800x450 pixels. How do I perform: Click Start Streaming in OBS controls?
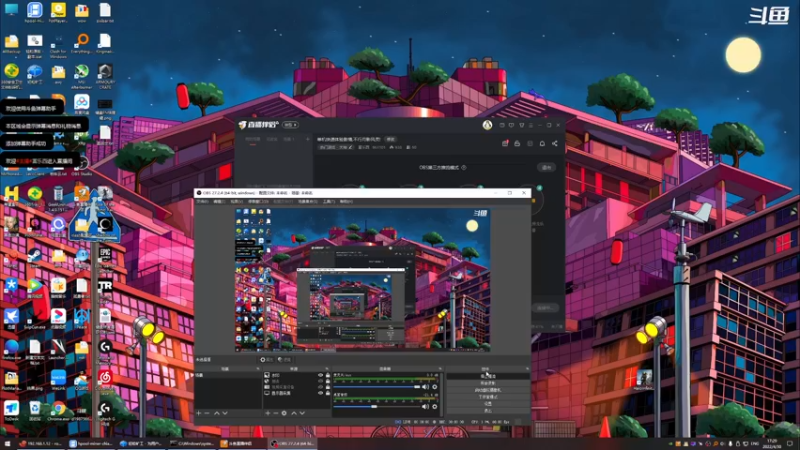coord(488,377)
